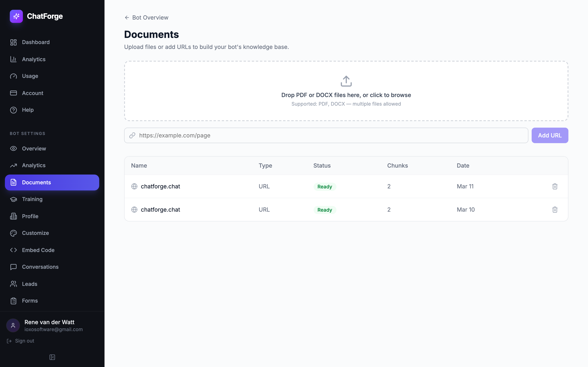The height and width of the screenshot is (367, 588).
Task: Select the Customize palette icon
Action: 13,233
